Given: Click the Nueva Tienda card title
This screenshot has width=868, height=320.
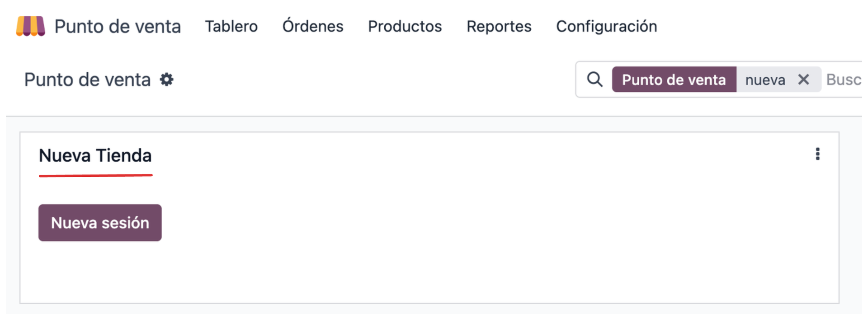Looking at the screenshot, I should click(x=95, y=155).
